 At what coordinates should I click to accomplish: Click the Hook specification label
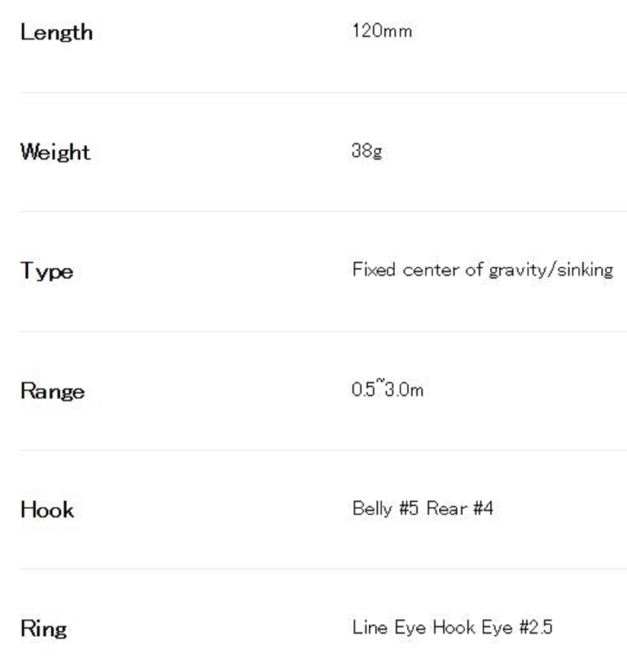[47, 510]
